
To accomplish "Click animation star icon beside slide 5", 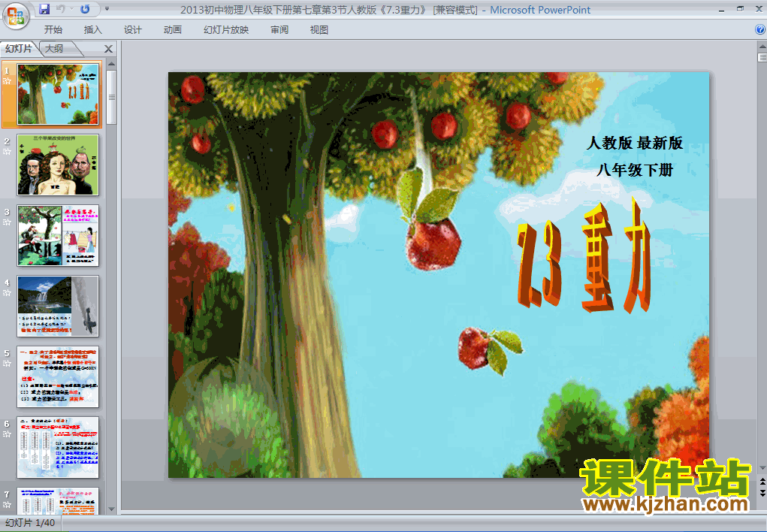I will click(x=7, y=364).
